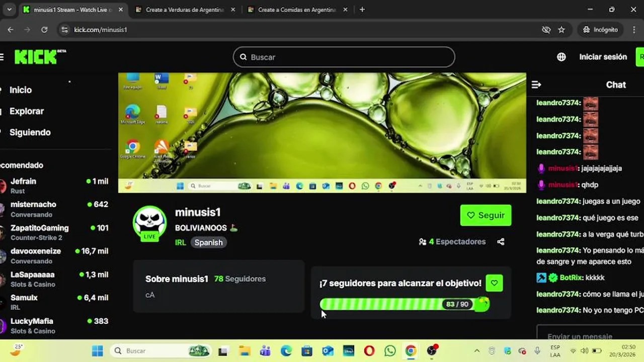The height and width of the screenshot is (362, 644).
Task: Click "4 Espectadores" viewer count
Action: pyautogui.click(x=452, y=242)
